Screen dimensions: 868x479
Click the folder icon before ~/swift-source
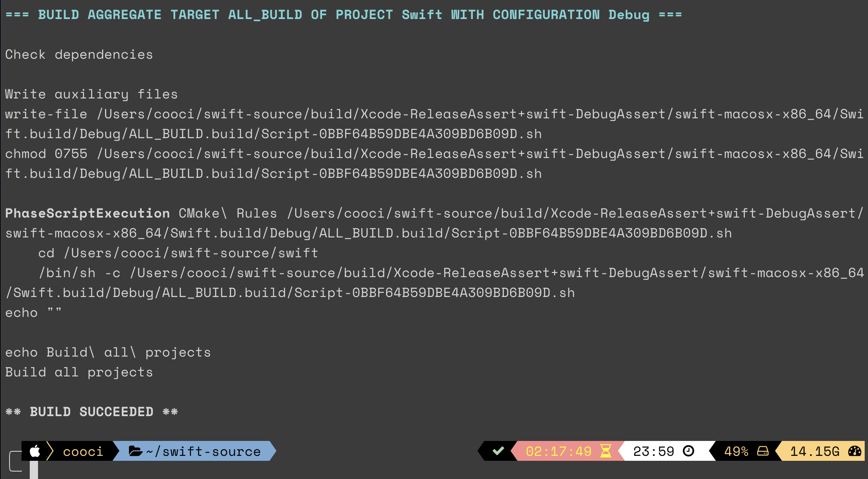pos(135,451)
